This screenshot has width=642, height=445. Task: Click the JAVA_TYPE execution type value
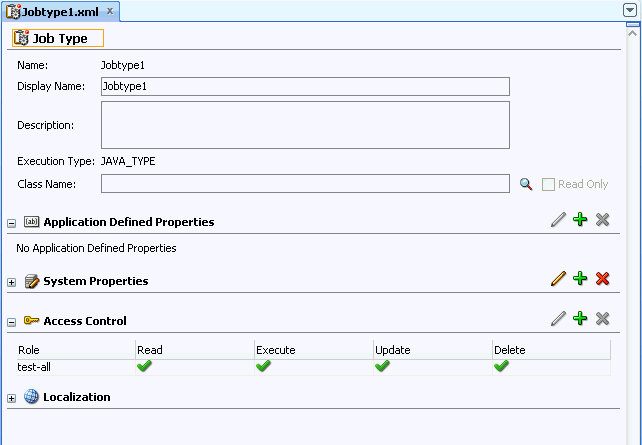128,161
